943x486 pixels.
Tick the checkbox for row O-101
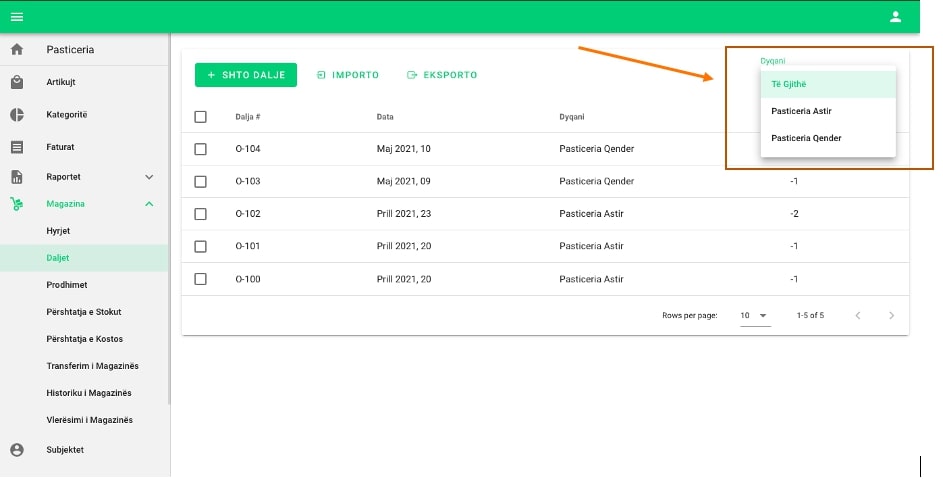[x=200, y=246]
